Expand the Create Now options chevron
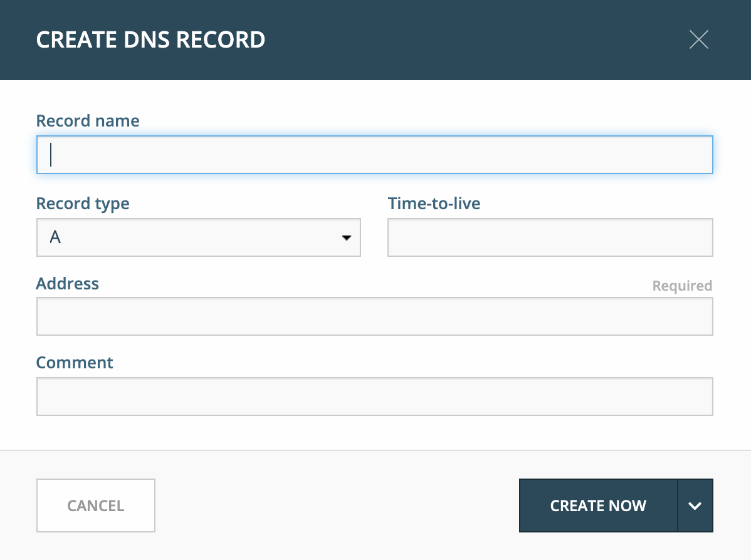 click(695, 506)
